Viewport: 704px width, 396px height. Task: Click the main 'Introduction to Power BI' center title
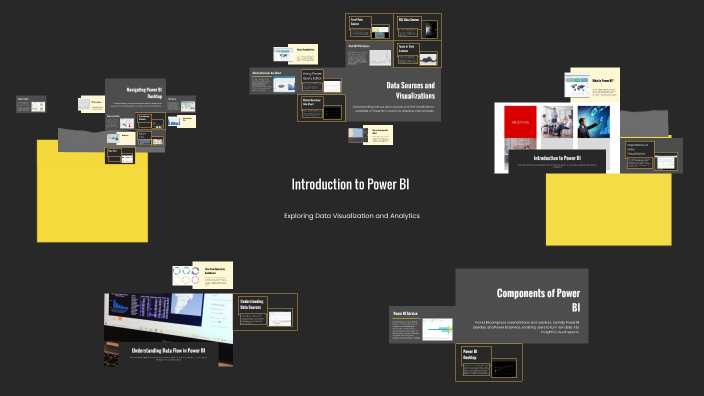[x=350, y=184]
